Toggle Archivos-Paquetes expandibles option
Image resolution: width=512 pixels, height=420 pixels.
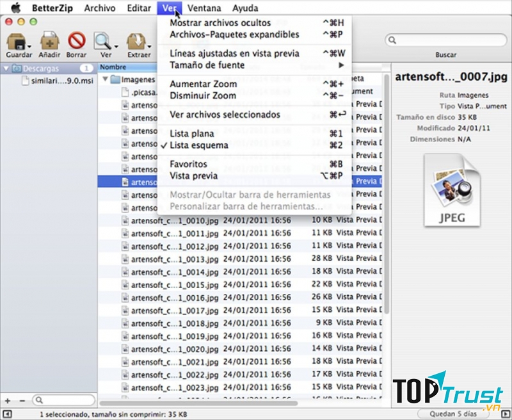(x=254, y=35)
